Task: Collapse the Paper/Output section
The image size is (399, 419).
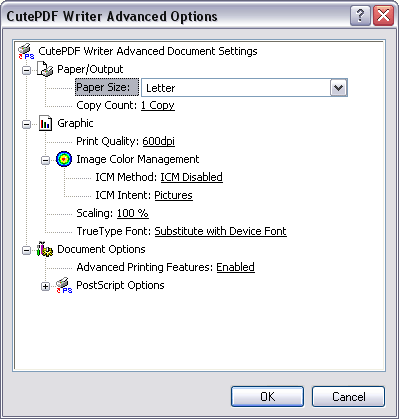Action: pos(27,70)
